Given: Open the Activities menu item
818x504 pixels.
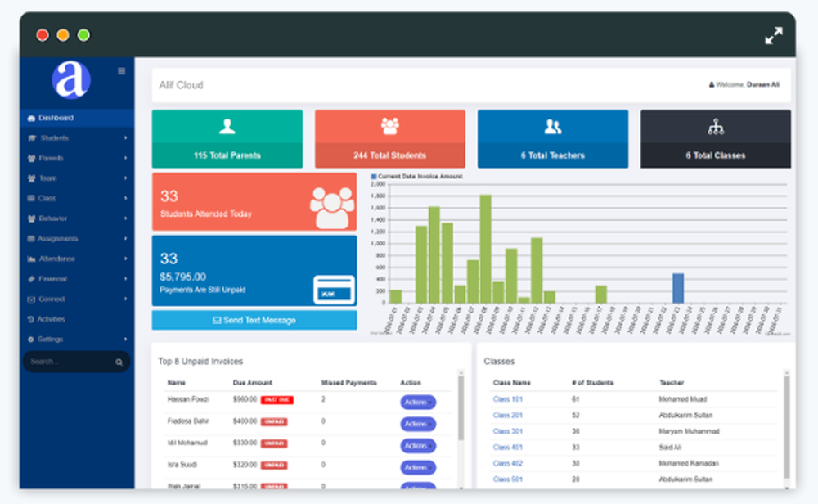Looking at the screenshot, I should click(x=77, y=319).
